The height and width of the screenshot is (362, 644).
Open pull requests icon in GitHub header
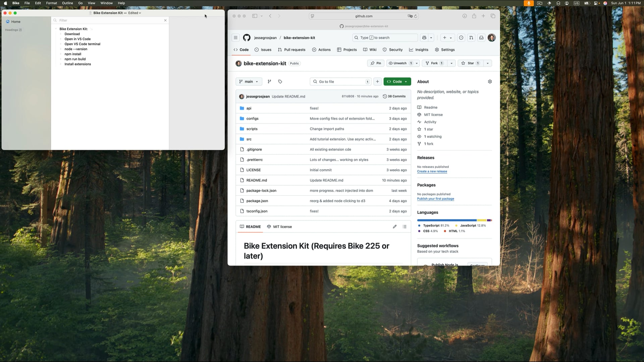pyautogui.click(x=471, y=38)
